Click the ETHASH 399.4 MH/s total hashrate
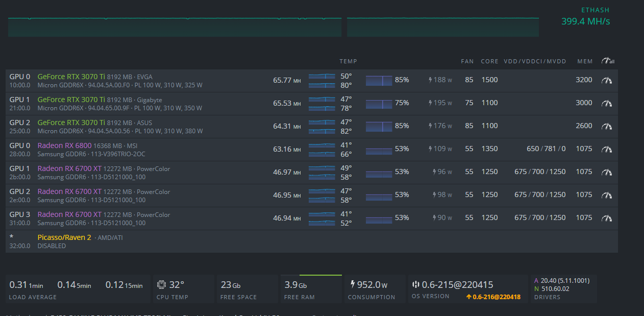This screenshot has height=316, width=644. pos(585,21)
